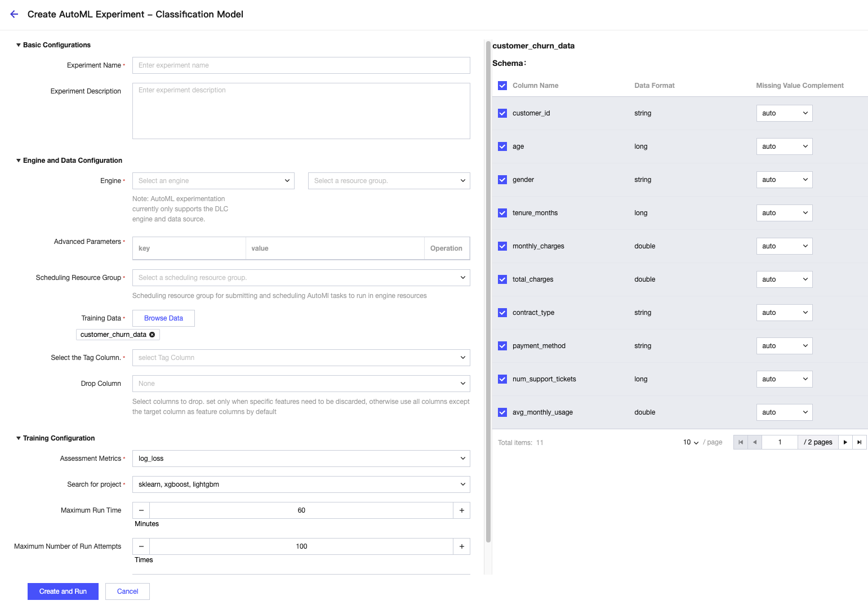Toggle the Column Name select-all checkbox

coord(502,86)
